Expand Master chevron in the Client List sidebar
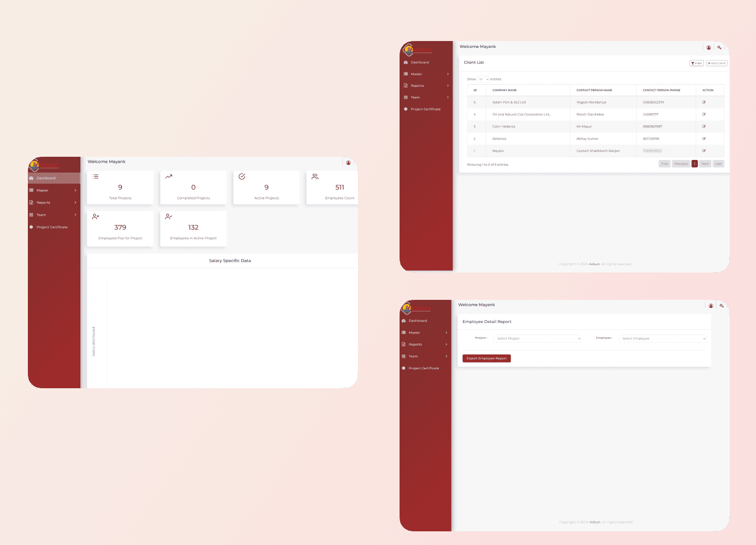The height and width of the screenshot is (545, 756). click(448, 74)
